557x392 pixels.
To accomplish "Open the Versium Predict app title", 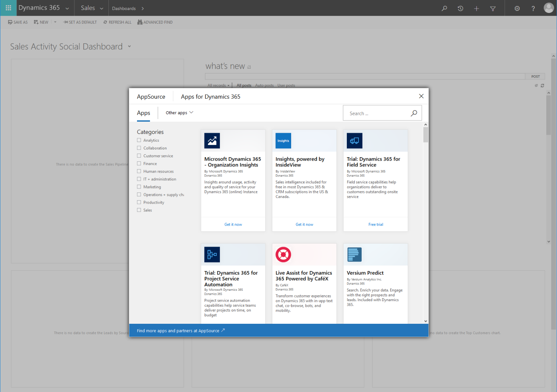I will click(x=365, y=273).
